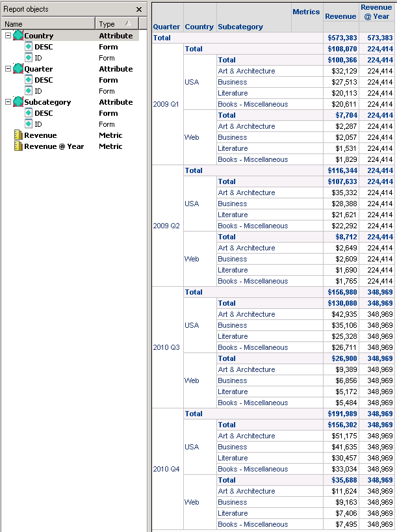Screen dimensions: 397x532
Task: Click the ID form icon under Quarter
Action: click(x=29, y=91)
